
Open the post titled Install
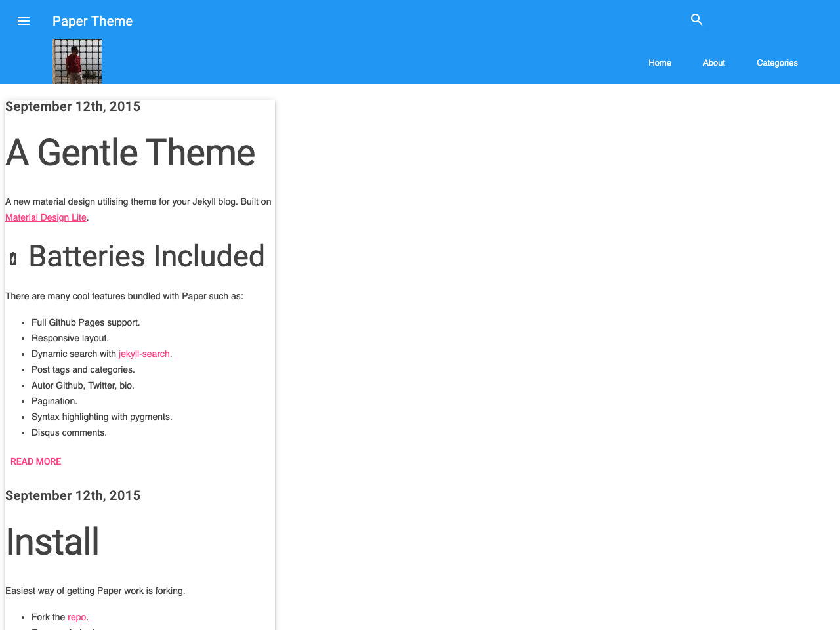52,542
